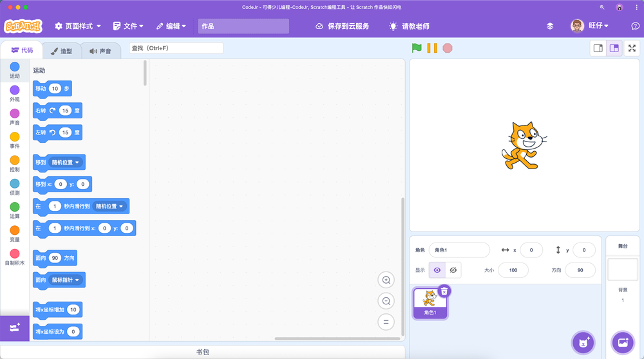
Task: Open the 文件 menu
Action: (x=129, y=26)
